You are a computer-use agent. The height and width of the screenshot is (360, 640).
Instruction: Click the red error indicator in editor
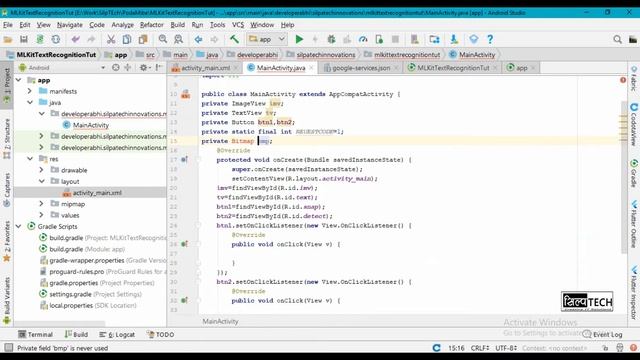pos(623,80)
